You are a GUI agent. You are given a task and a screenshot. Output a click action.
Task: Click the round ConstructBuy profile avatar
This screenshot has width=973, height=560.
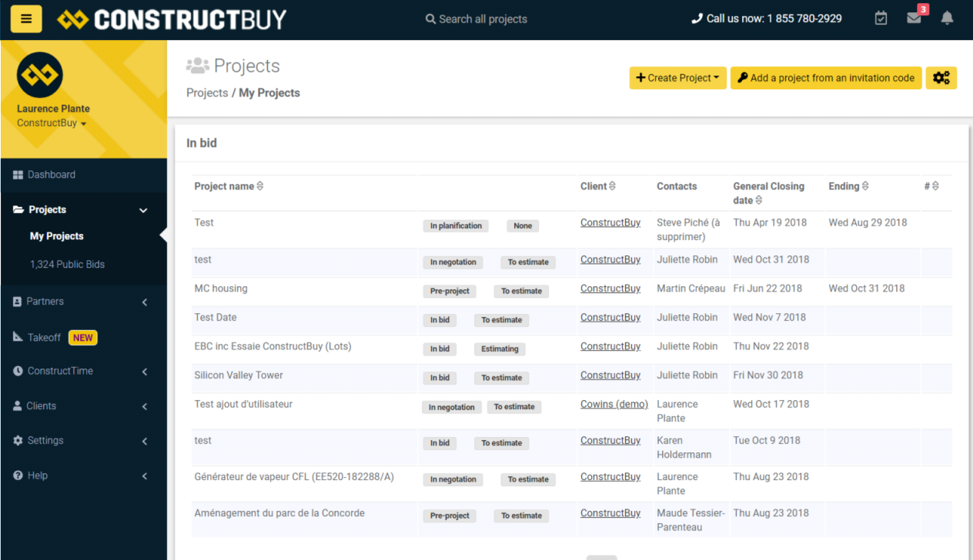(x=39, y=75)
